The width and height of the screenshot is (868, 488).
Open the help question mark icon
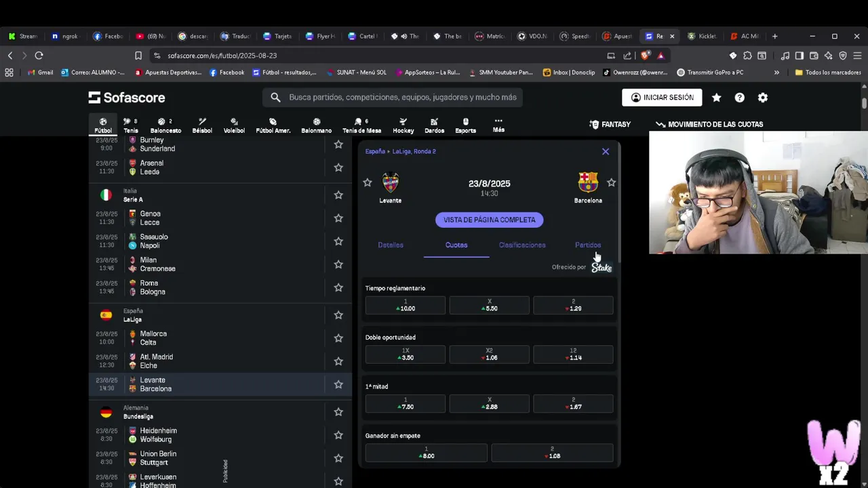pos(739,98)
